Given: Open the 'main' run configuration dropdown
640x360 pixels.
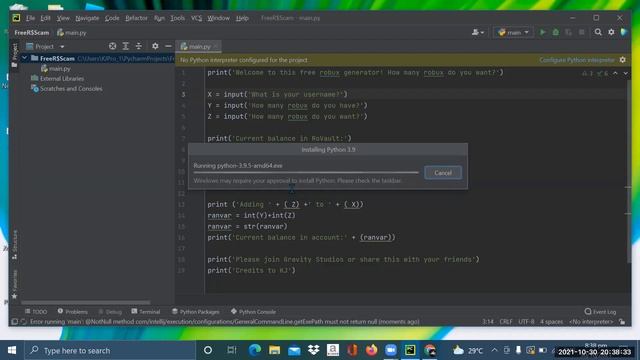Looking at the screenshot, I should [x=513, y=32].
